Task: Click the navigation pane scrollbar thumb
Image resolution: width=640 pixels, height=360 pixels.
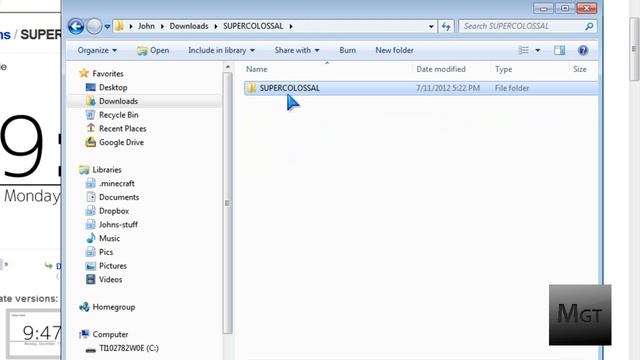Action: [228, 203]
